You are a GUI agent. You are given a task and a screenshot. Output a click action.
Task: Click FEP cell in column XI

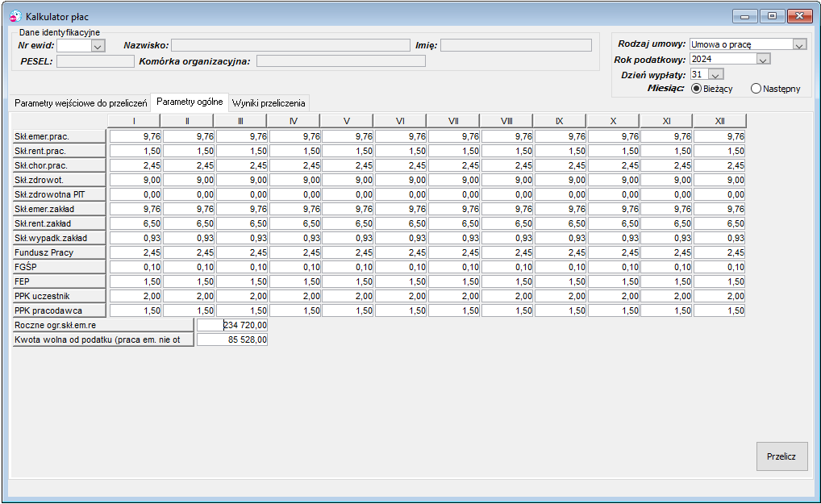(666, 281)
